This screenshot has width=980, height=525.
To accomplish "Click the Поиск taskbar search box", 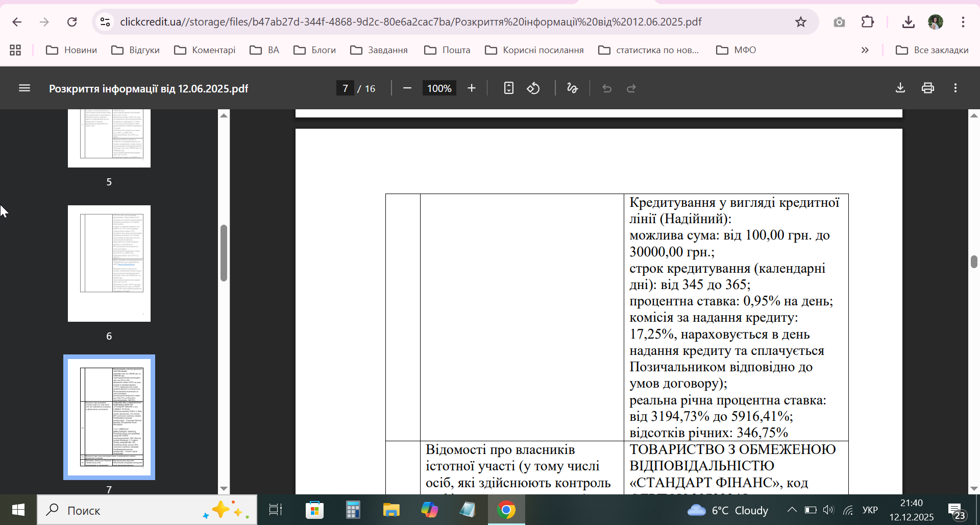I will point(147,510).
